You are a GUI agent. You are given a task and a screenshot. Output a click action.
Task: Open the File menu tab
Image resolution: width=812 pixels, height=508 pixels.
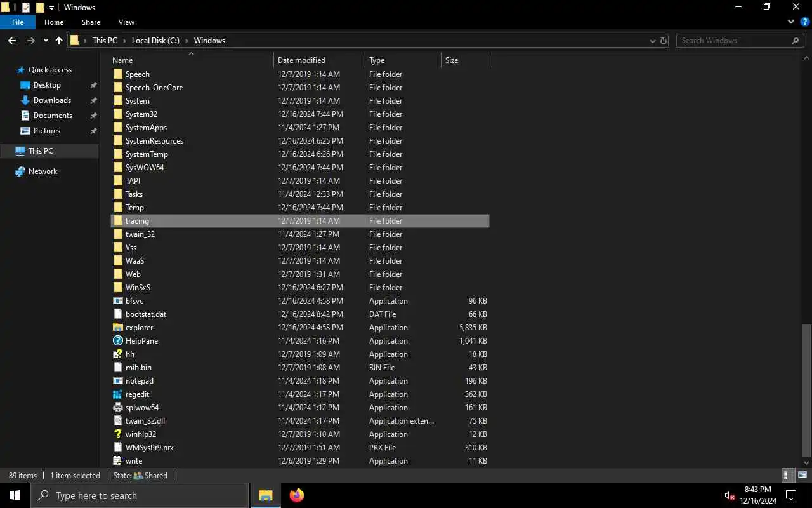18,22
